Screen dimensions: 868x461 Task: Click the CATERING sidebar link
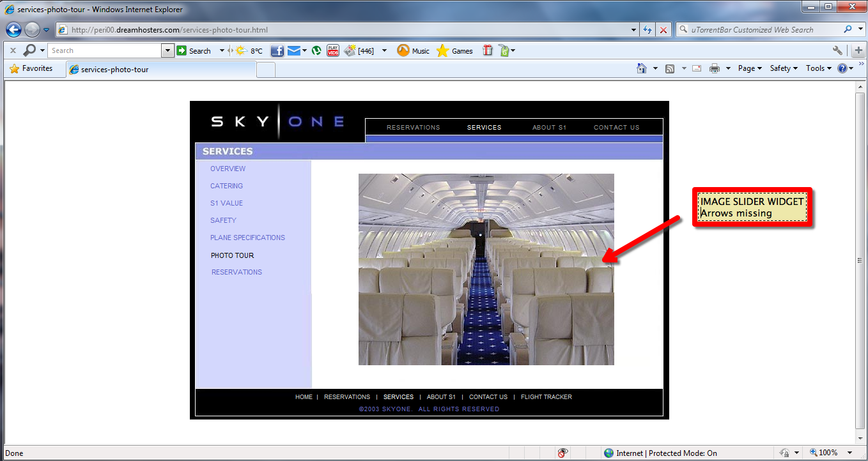[x=226, y=186]
